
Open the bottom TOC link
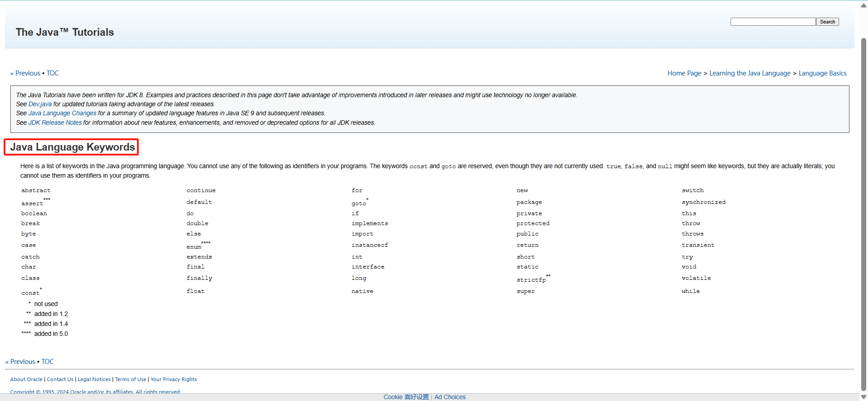click(47, 362)
